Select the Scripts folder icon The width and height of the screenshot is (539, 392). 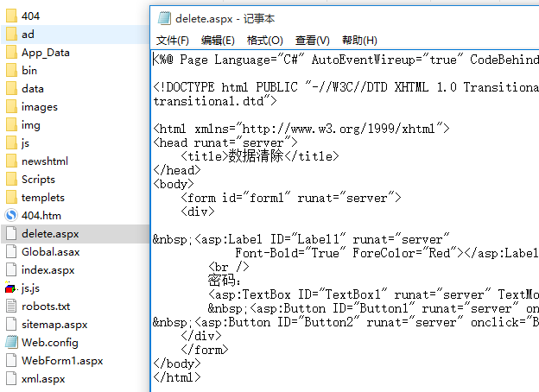coord(11,179)
